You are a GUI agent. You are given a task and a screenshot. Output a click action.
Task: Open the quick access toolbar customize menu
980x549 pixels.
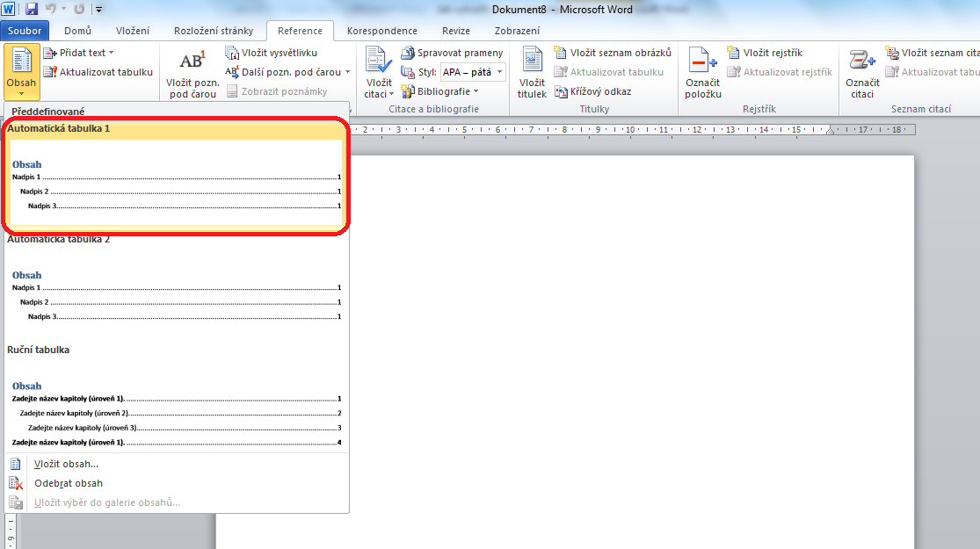pos(98,9)
